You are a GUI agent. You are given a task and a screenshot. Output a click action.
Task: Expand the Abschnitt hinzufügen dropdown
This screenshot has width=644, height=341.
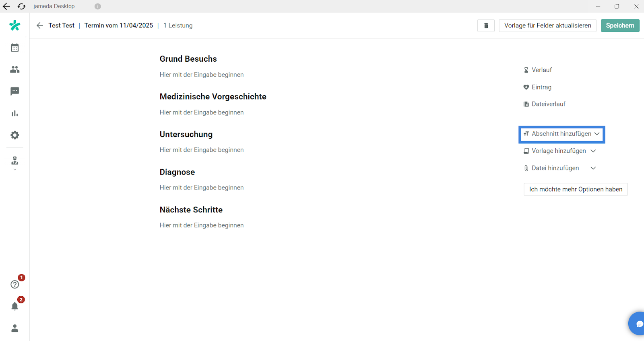click(x=561, y=134)
